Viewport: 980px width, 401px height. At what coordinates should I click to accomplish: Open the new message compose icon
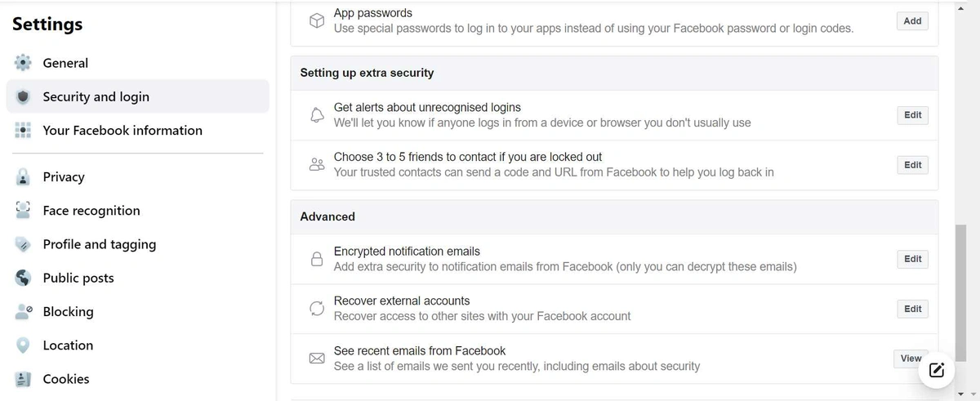pos(937,370)
